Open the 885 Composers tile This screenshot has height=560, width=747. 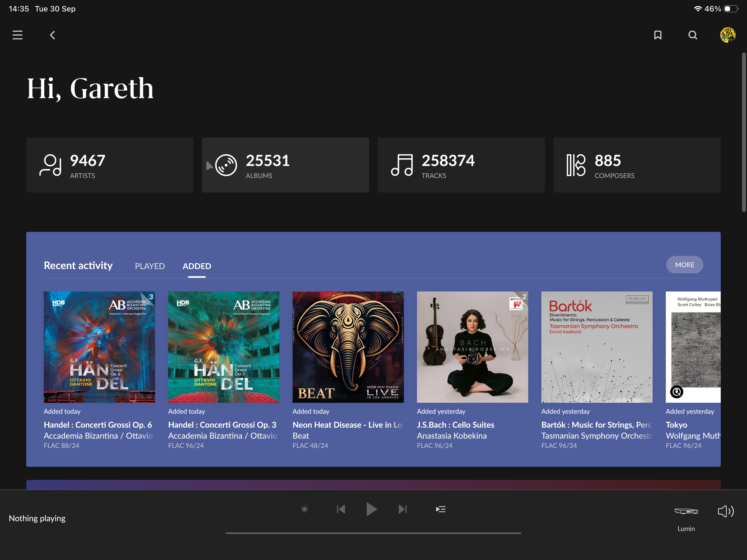click(636, 165)
